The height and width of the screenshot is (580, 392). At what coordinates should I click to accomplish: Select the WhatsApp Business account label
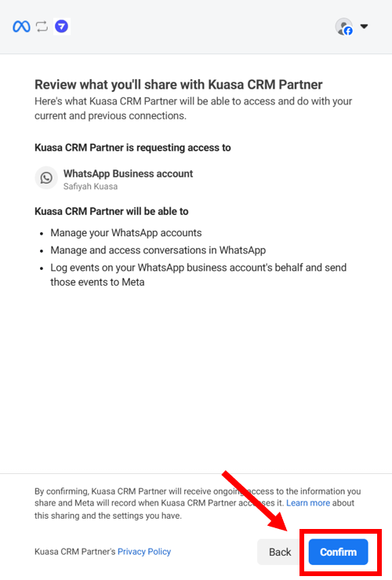click(129, 173)
